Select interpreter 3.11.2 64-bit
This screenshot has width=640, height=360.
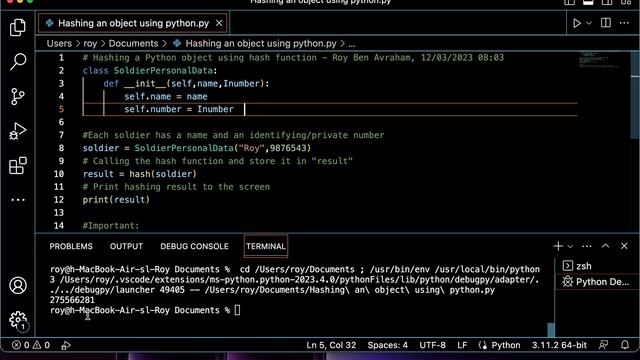(x=559, y=345)
